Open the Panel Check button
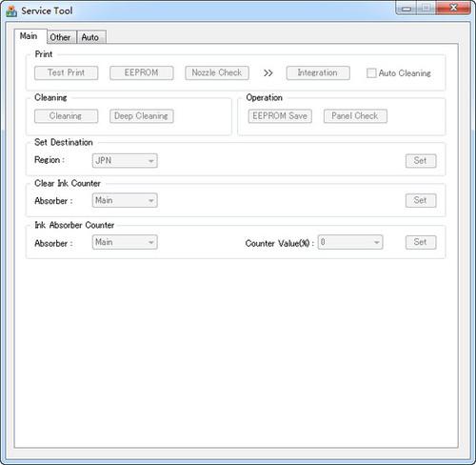Screen dimensions: 476x465 (x=355, y=116)
